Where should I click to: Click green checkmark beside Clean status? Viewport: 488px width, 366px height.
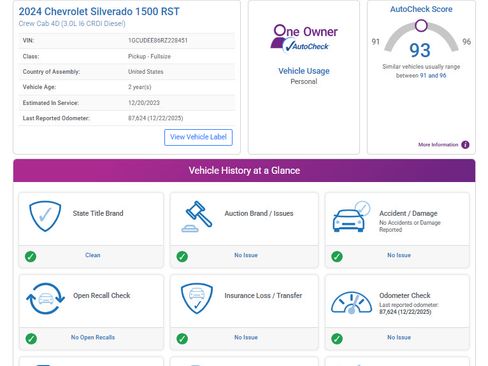[31, 256]
